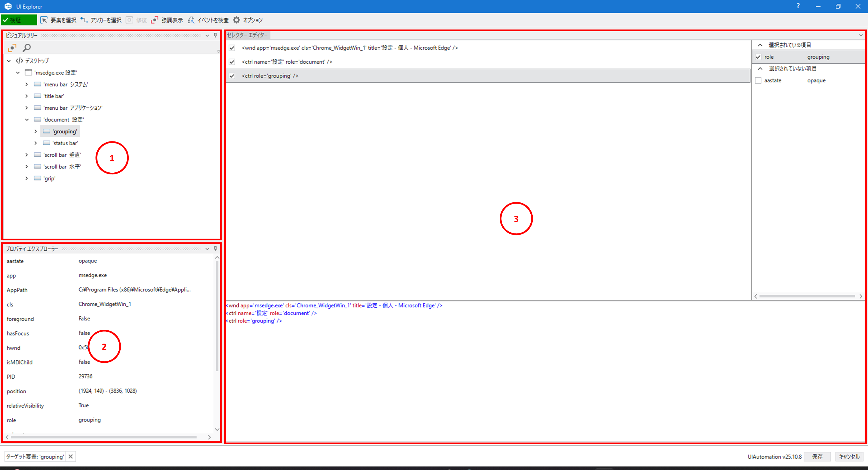Image resolution: width=868 pixels, height=470 pixels.
Task: Select the 'status bar' tree item
Action: click(65, 143)
